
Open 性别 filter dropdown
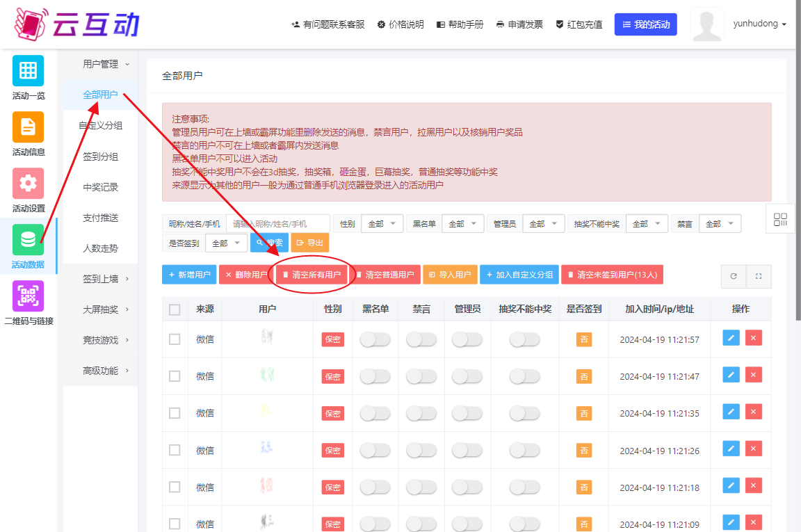382,224
